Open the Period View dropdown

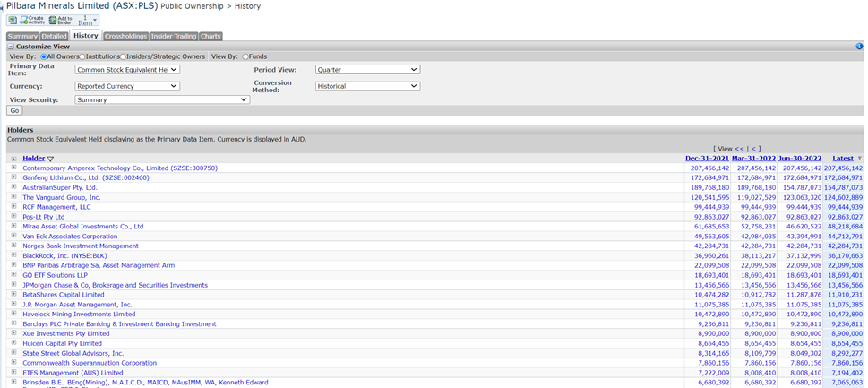[x=367, y=70]
